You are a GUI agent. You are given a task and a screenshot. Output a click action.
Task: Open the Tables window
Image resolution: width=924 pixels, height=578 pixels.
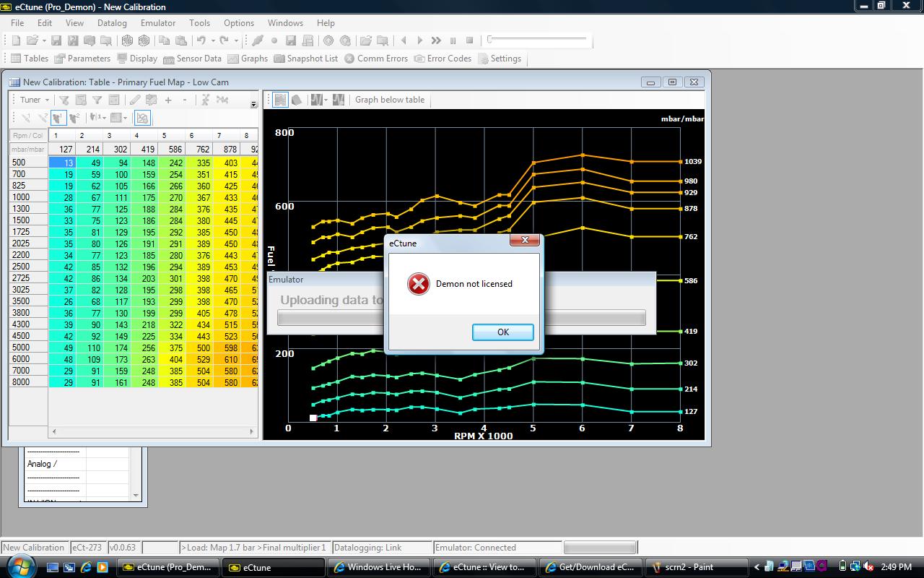pos(29,59)
